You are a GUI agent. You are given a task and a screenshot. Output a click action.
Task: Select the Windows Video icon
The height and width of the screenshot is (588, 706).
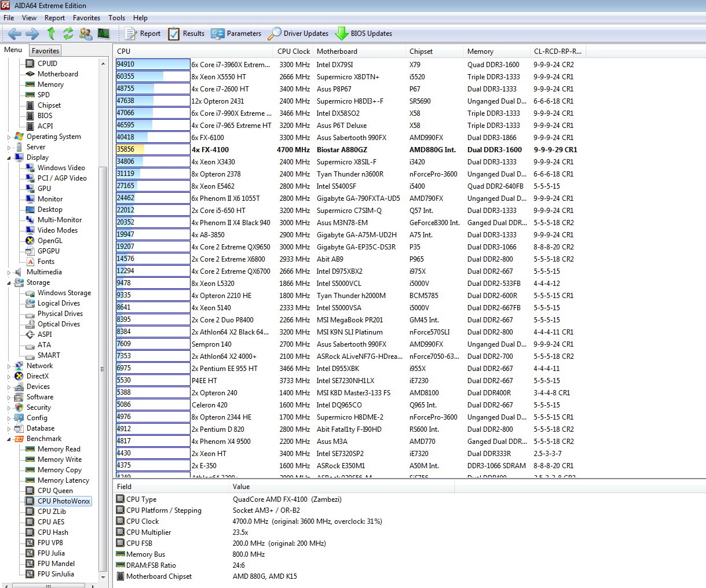click(30, 168)
